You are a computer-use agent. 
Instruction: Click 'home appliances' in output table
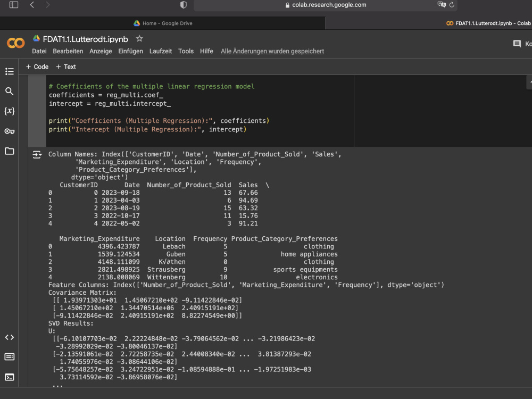tap(309, 254)
